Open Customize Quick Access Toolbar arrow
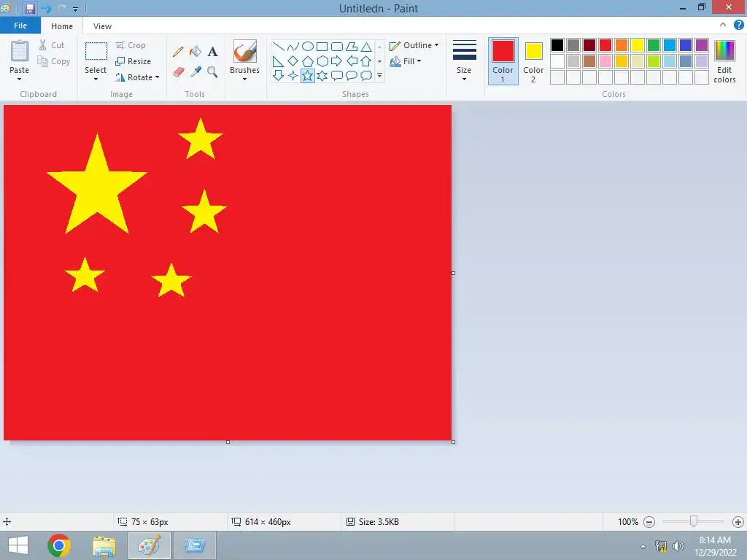This screenshot has height=560, width=747. [x=75, y=9]
